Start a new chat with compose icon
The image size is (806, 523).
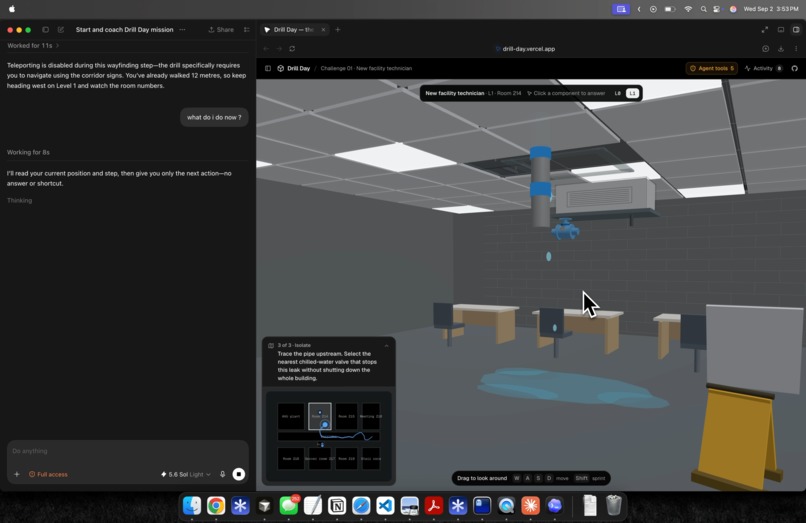click(61, 30)
